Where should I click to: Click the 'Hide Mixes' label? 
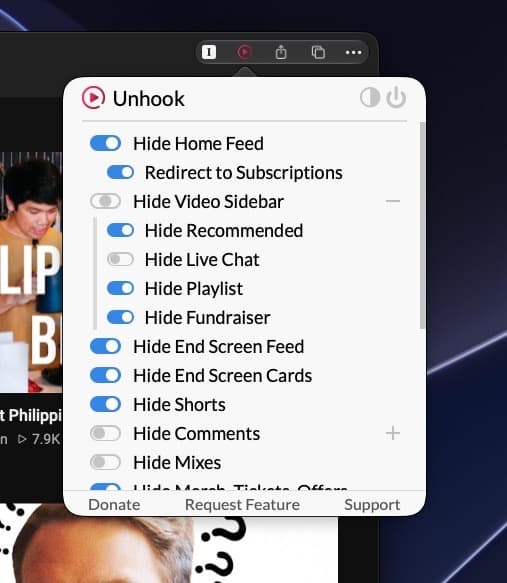point(177,463)
